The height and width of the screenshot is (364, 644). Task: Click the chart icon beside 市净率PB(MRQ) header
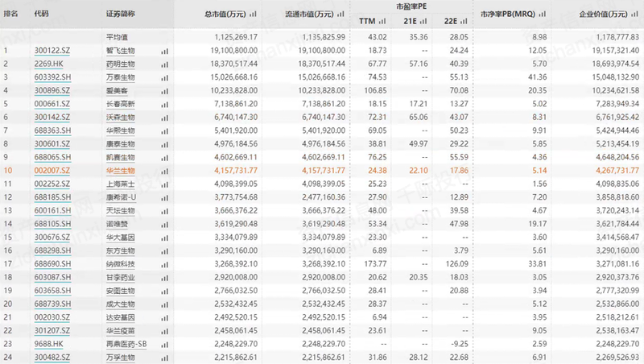542,14
